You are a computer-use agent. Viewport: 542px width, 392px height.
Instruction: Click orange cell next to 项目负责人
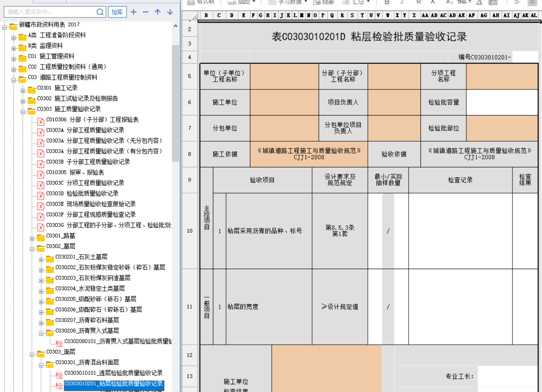tap(394, 102)
